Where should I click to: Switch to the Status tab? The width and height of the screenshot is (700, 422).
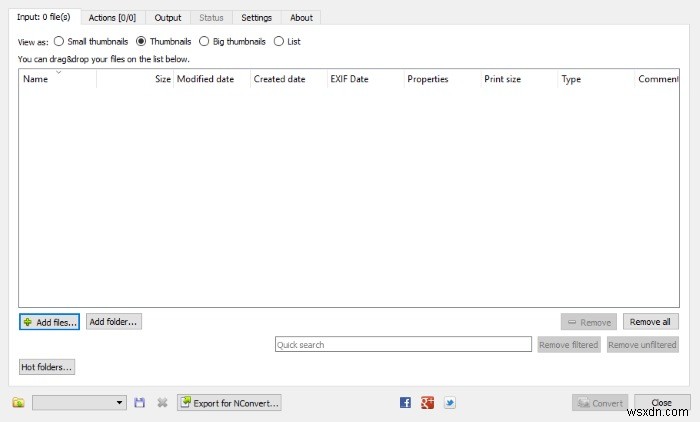pyautogui.click(x=211, y=17)
